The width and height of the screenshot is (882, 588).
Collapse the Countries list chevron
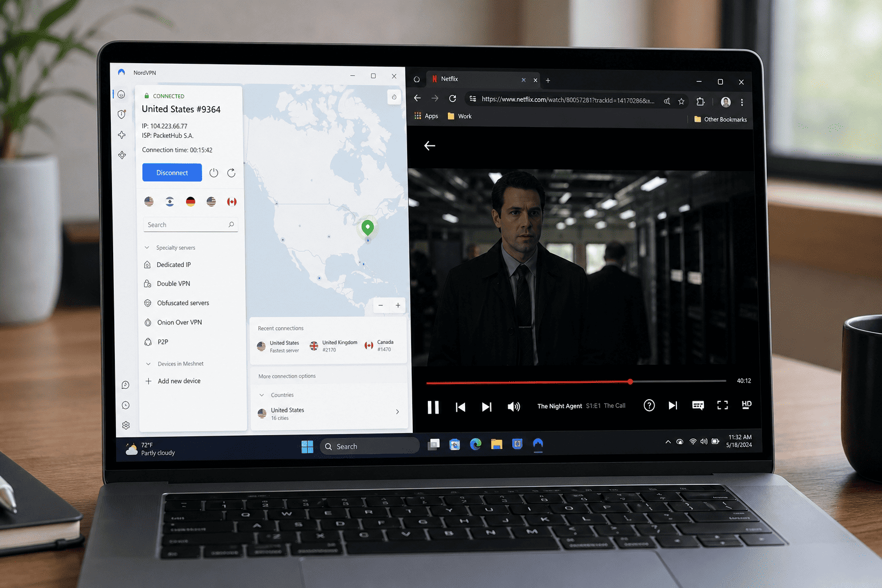(262, 395)
